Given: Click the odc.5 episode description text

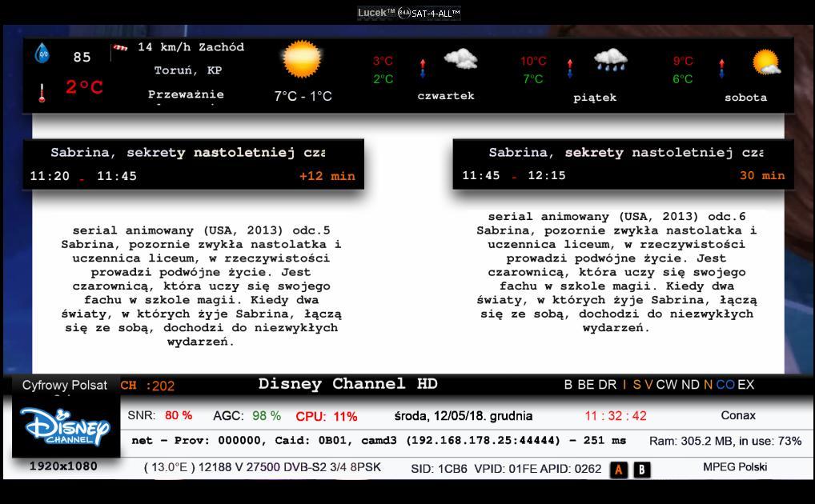Looking at the screenshot, I should coord(201,286).
